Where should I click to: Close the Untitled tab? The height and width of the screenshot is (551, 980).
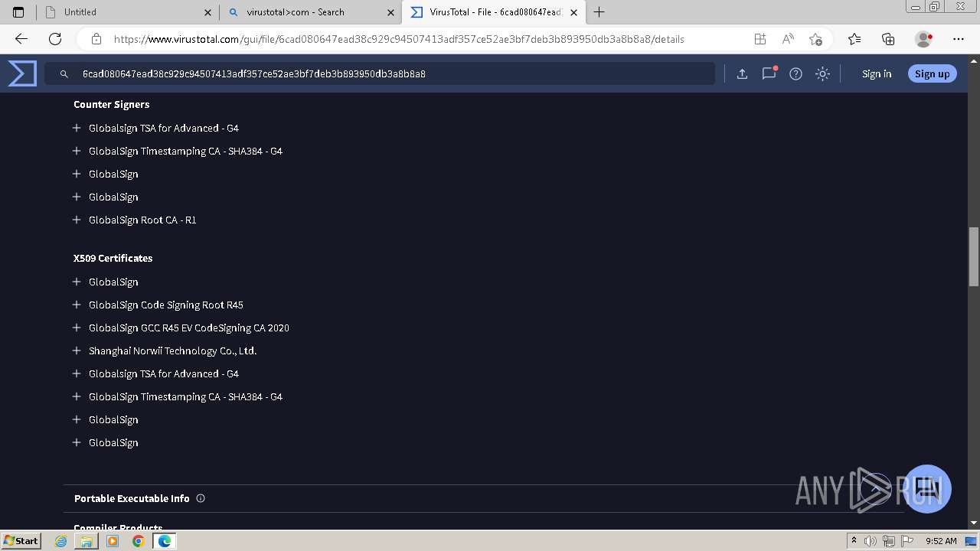pyautogui.click(x=207, y=12)
